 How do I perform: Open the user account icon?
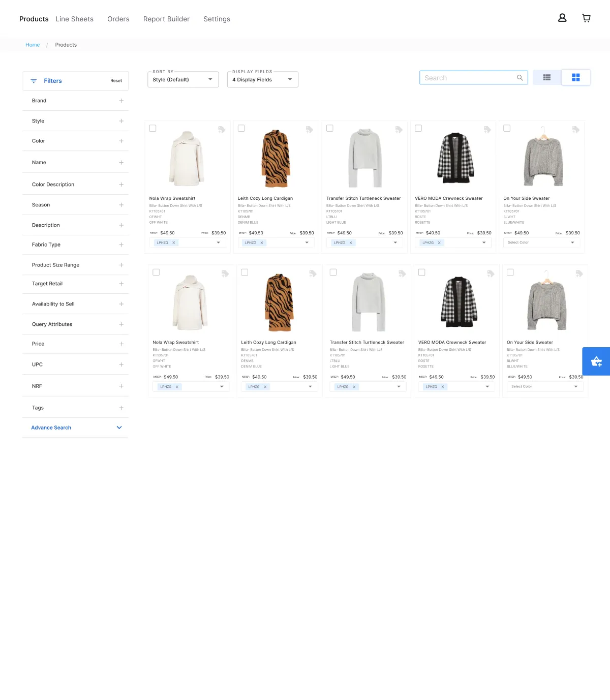click(x=562, y=18)
